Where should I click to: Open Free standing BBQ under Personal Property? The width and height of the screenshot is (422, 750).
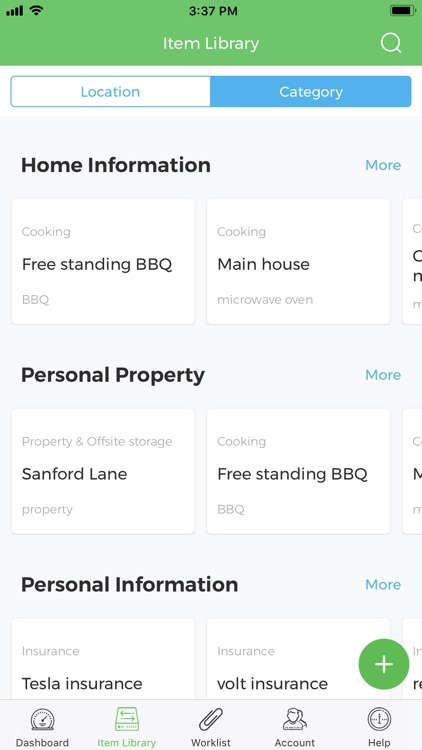299,471
